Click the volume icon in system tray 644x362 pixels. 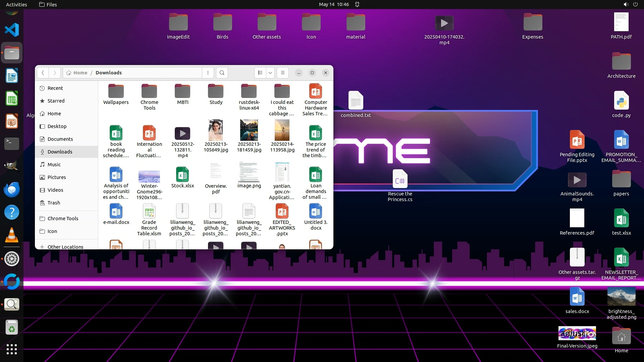(626, 4)
